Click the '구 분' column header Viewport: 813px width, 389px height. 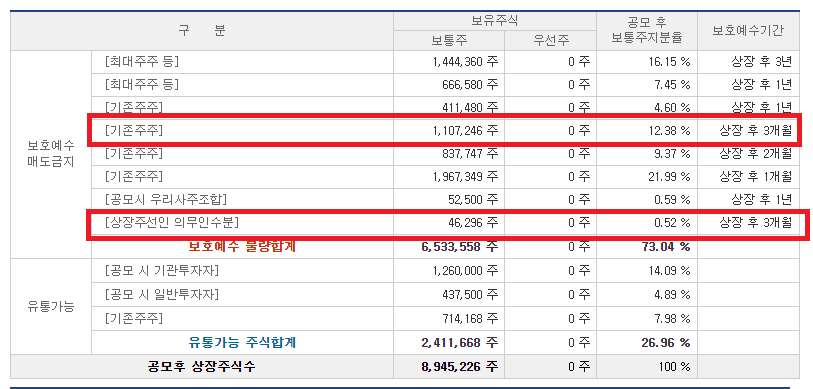point(202,31)
